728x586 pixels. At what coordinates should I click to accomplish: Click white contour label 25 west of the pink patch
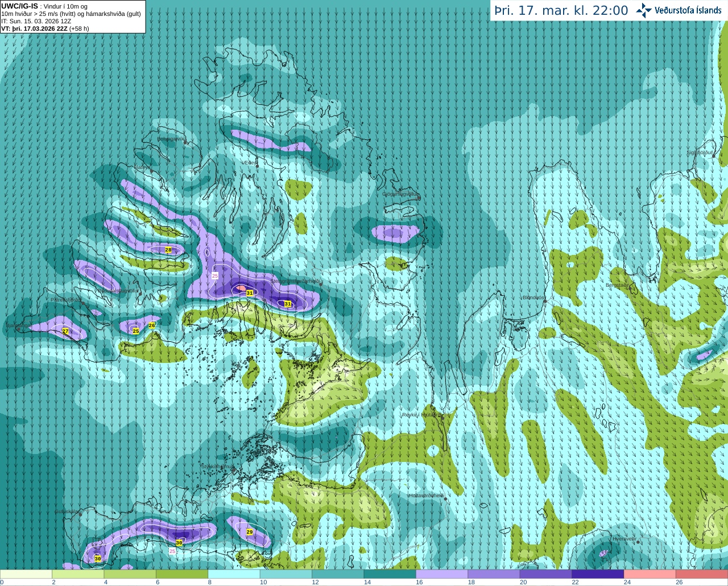point(215,275)
